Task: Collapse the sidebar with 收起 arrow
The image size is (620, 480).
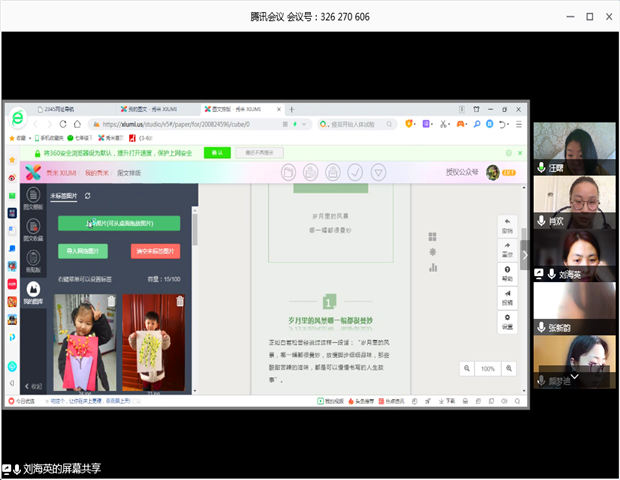Action: point(33,386)
